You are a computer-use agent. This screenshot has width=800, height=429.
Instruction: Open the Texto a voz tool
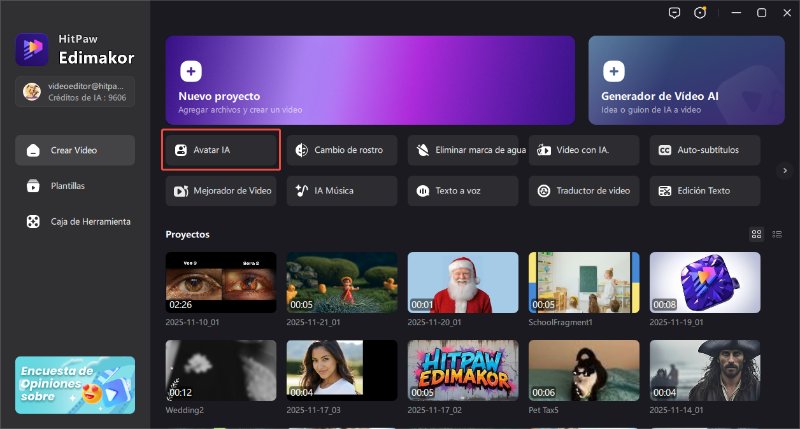463,191
